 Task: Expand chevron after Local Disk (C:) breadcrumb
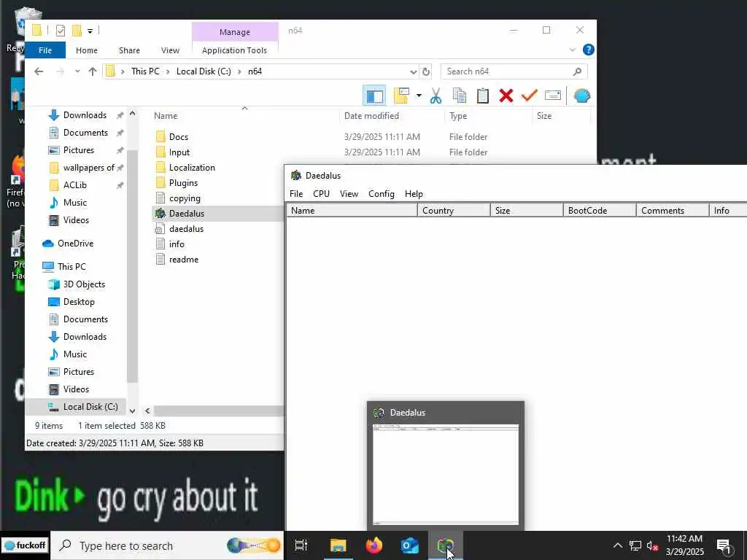[239, 71]
